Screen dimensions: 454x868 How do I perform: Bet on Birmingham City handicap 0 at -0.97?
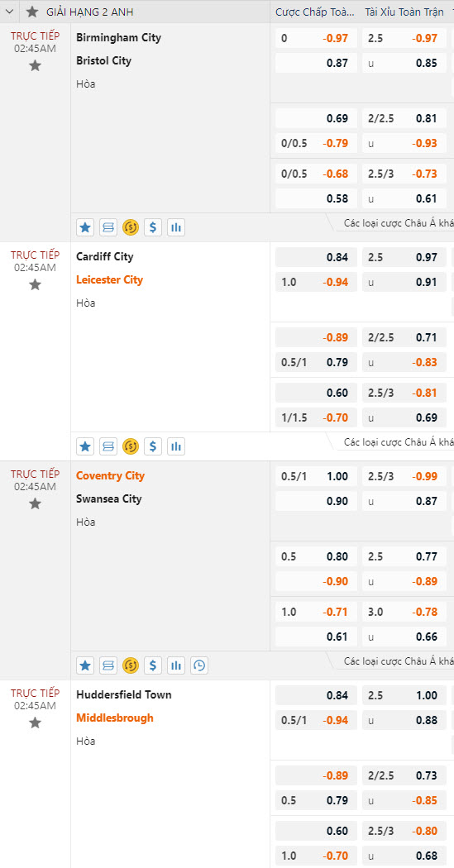pos(316,38)
